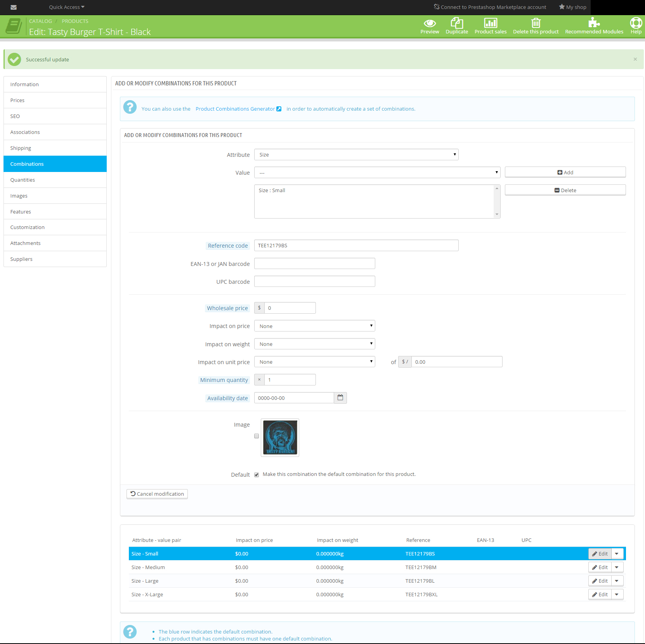
Task: Expand the Impact on price dropdown
Action: pos(314,326)
